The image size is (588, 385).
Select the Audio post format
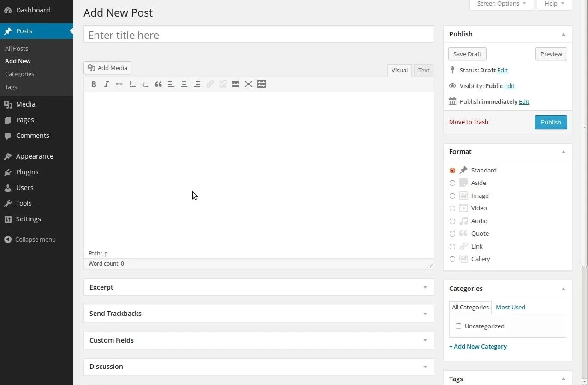(452, 221)
